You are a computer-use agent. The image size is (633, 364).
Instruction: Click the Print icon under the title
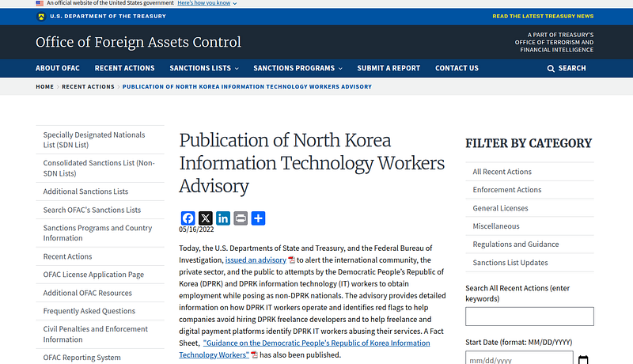pos(241,218)
